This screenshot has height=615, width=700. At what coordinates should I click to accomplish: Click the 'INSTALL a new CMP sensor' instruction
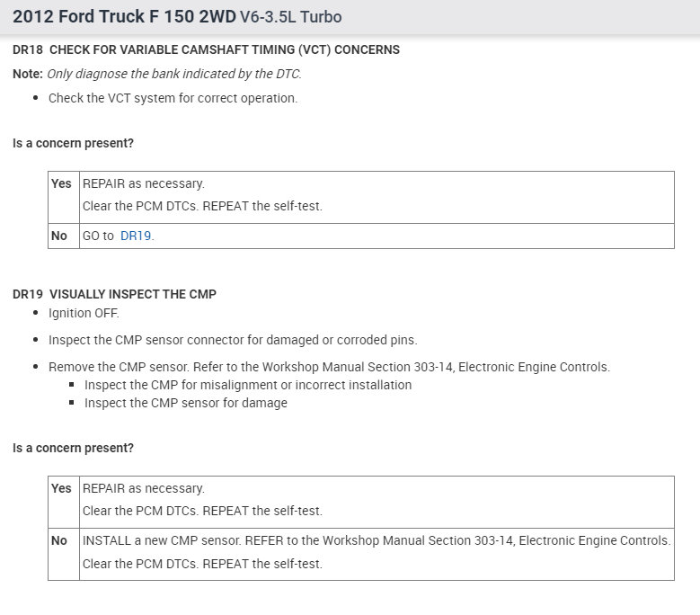coord(377,540)
